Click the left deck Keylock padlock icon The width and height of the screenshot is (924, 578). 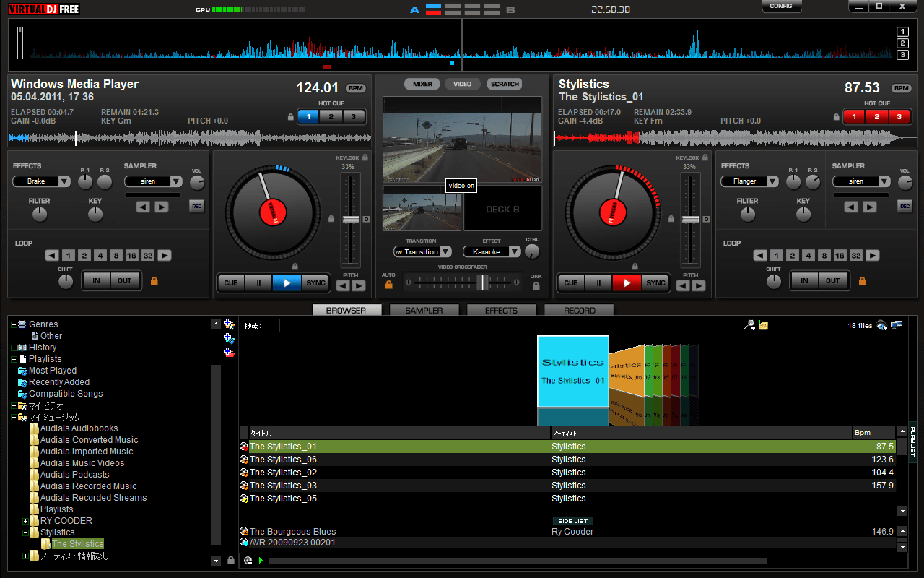365,158
